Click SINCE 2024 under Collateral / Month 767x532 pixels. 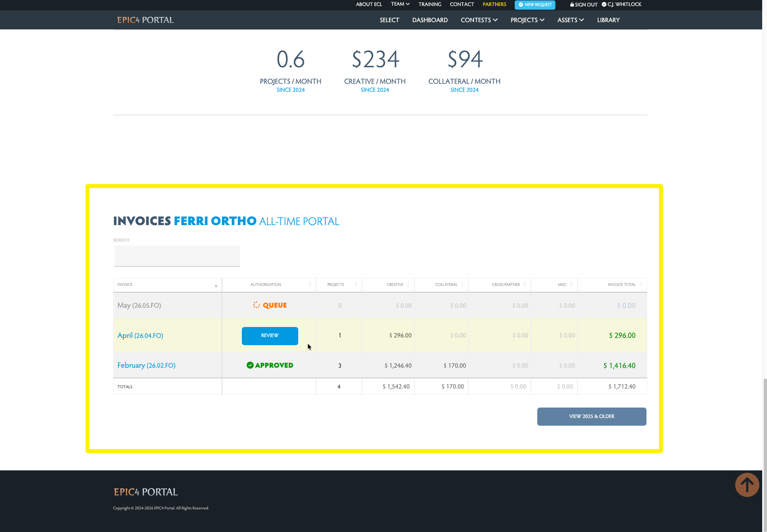pyautogui.click(x=464, y=90)
